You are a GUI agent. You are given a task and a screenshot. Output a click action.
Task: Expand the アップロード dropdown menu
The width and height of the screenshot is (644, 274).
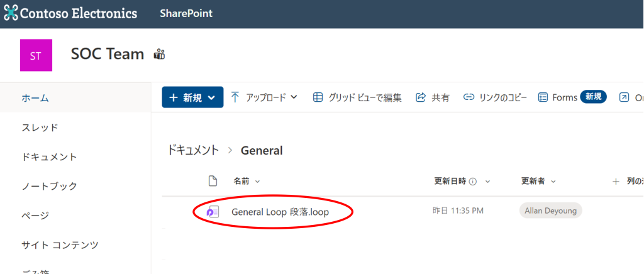point(264,97)
